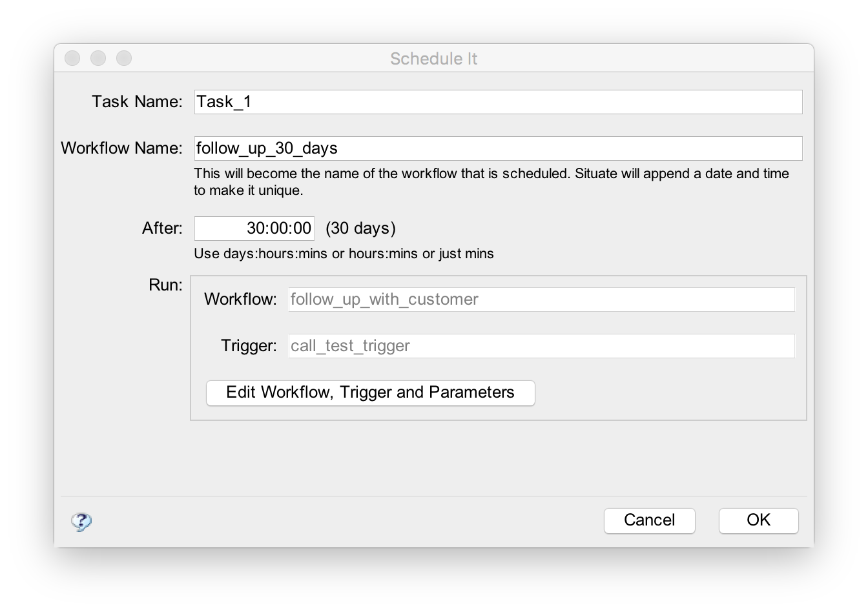
Task: Click the Workflow: label in Run section
Action: coord(241,299)
